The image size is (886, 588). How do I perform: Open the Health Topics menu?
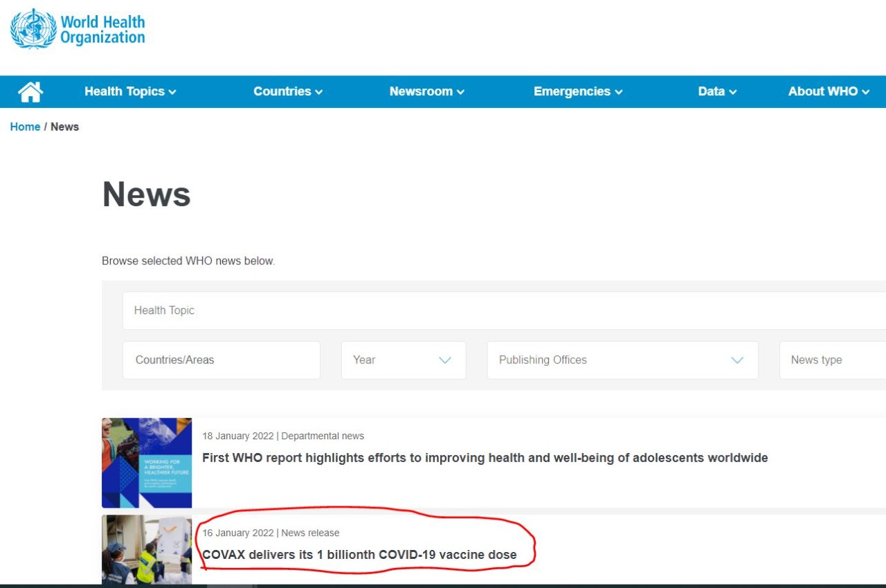[130, 91]
